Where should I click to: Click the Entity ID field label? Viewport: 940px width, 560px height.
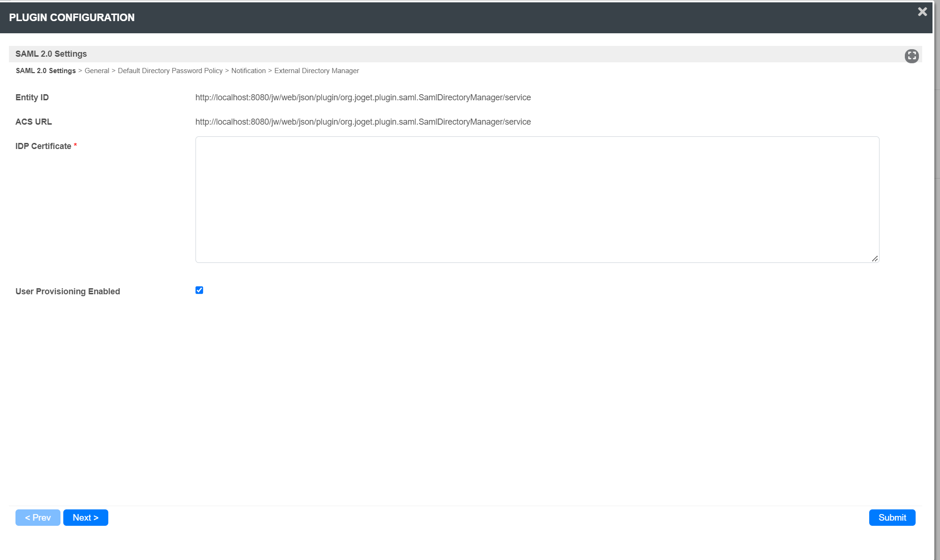point(32,97)
